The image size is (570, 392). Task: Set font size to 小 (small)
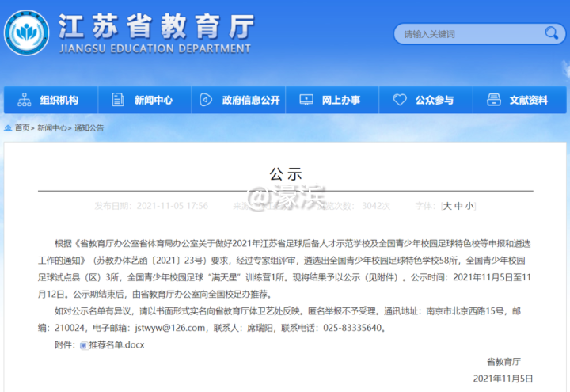coord(469,206)
